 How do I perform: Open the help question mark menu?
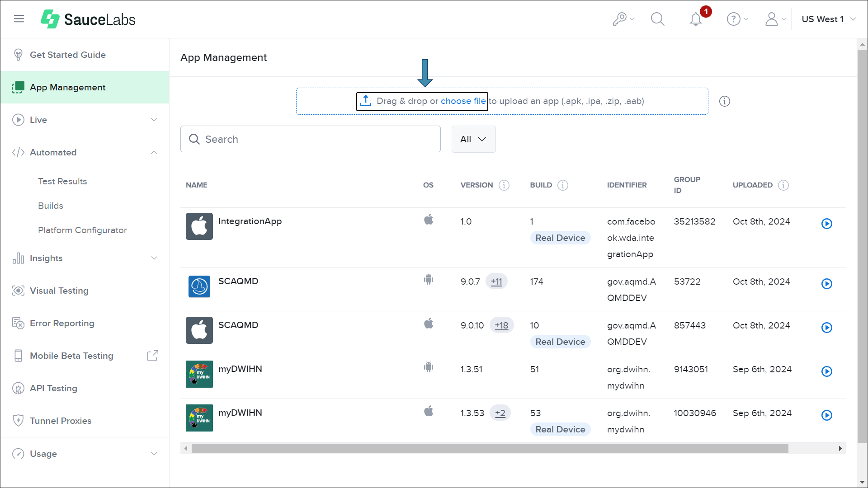737,19
